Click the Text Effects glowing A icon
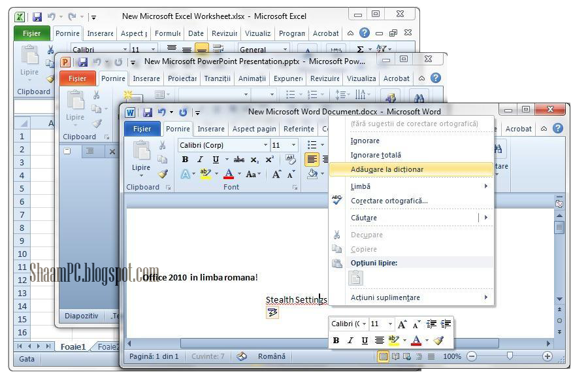This screenshot has height=387, width=588. (x=186, y=174)
